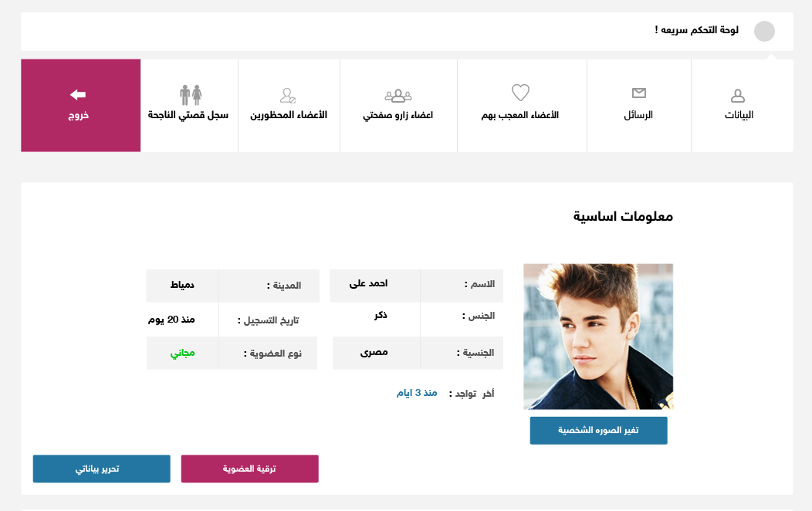Click the ترقية العضوية upgrade button
Image resolution: width=812 pixels, height=511 pixels.
[x=249, y=469]
